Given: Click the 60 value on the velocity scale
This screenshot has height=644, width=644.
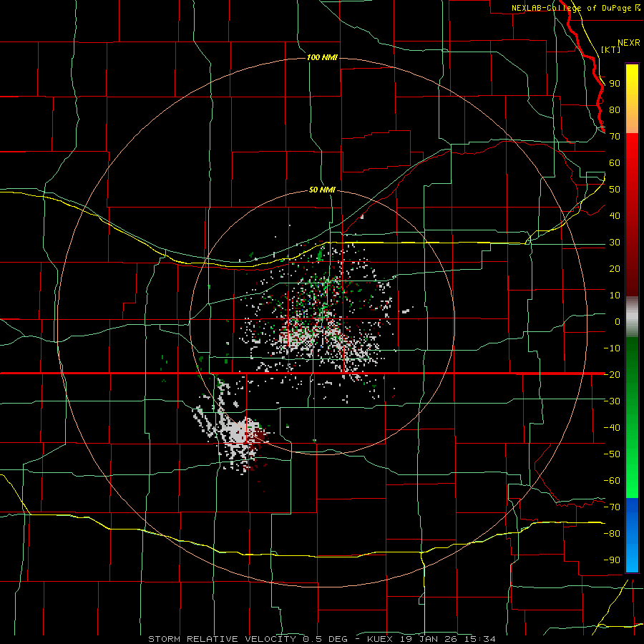Looking at the screenshot, I should pyautogui.click(x=615, y=163).
